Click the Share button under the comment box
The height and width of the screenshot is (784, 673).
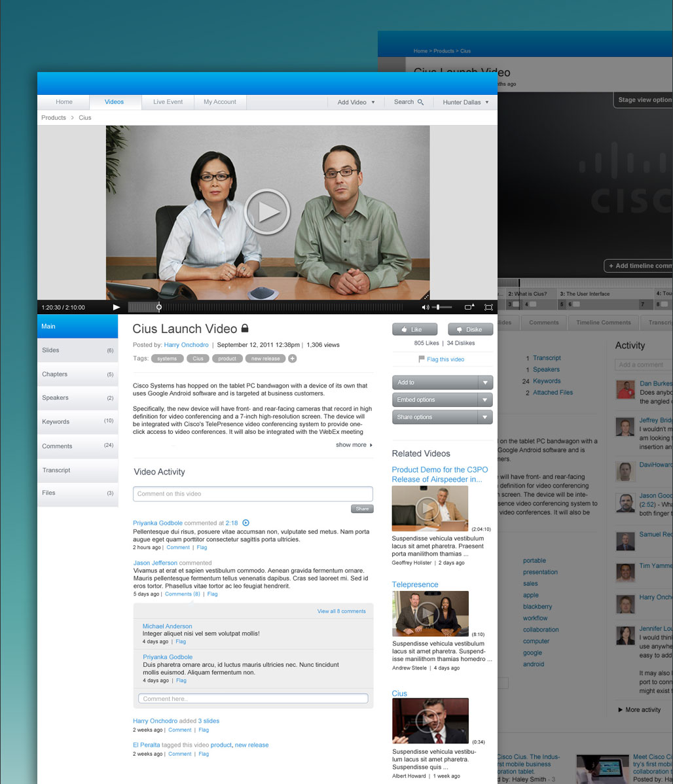pos(362,508)
